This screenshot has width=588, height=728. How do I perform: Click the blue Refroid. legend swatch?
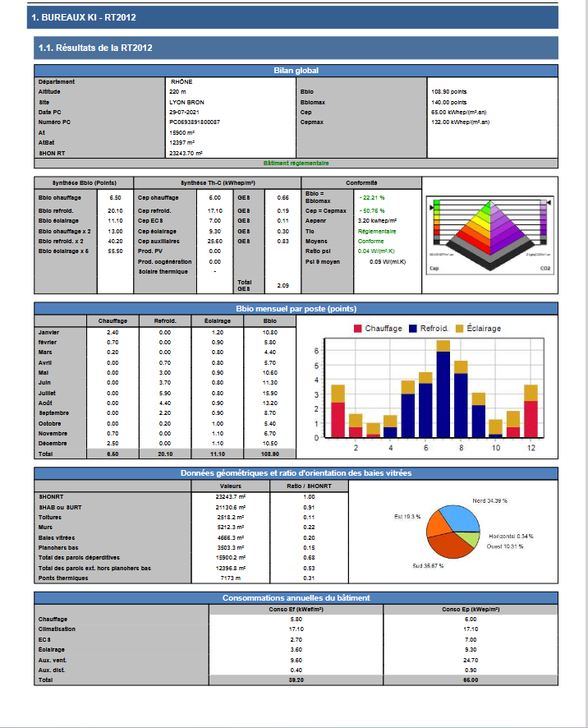[x=412, y=329]
